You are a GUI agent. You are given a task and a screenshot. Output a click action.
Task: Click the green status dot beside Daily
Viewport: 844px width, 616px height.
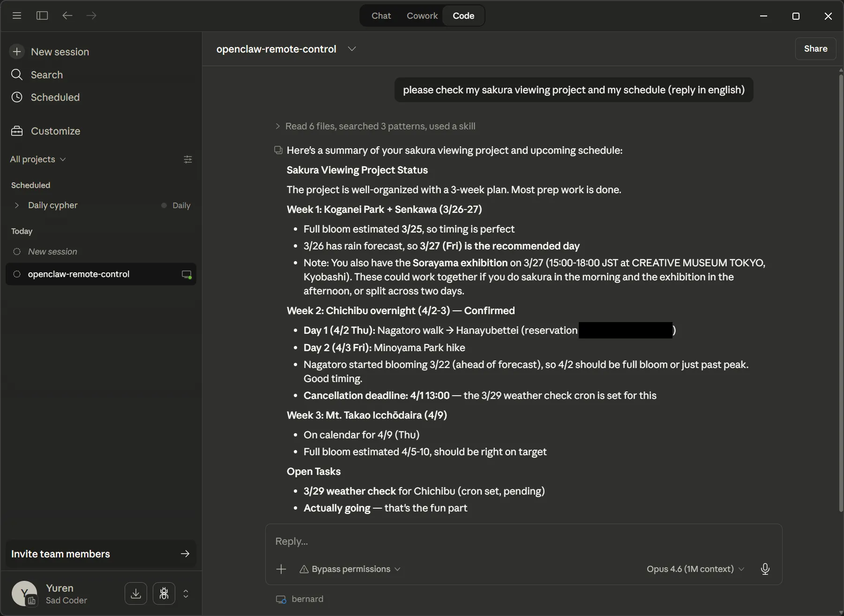[x=164, y=205]
